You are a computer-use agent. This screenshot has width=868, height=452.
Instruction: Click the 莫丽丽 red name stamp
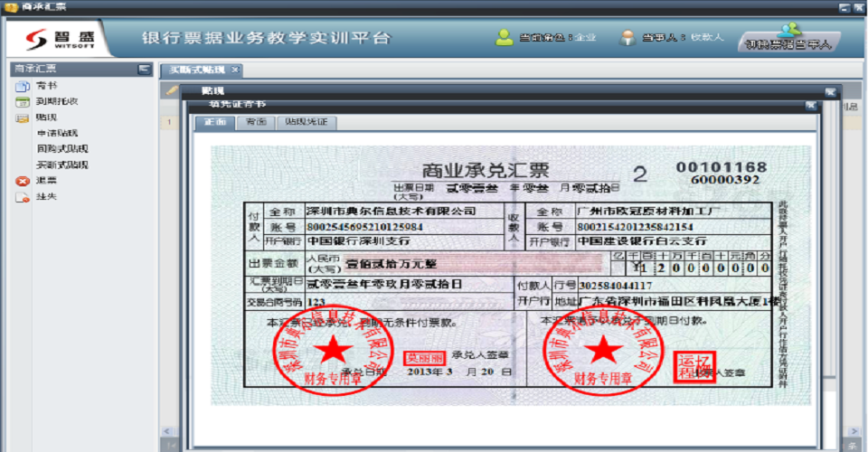point(424,359)
